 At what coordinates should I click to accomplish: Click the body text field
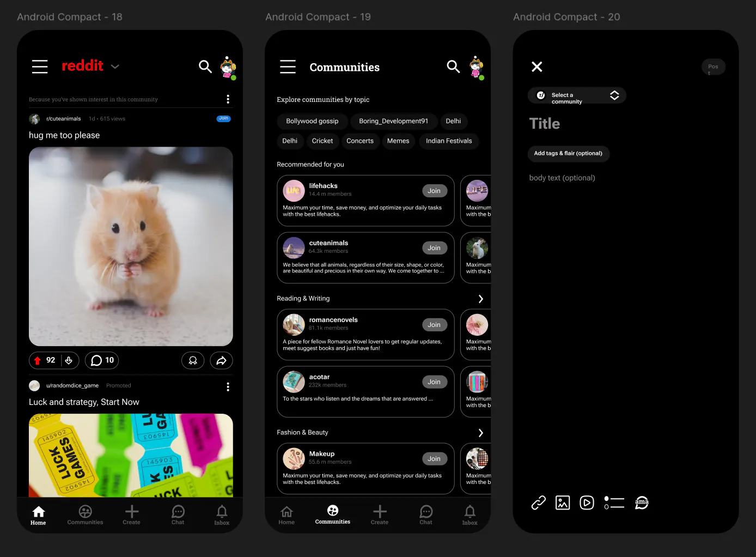point(562,178)
